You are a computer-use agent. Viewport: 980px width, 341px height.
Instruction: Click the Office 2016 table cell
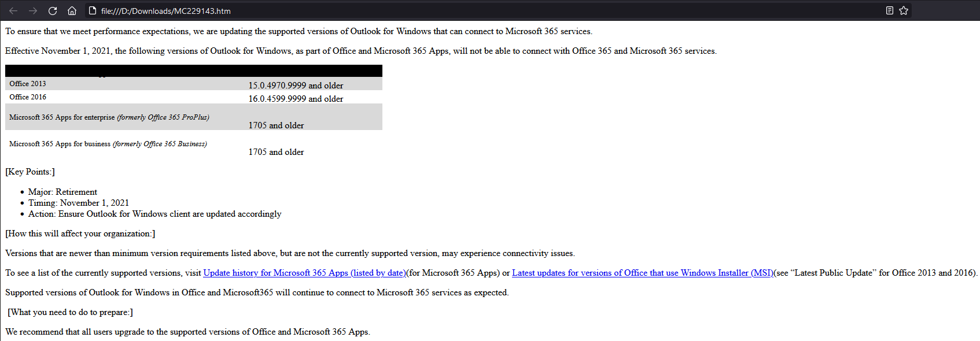[28, 97]
